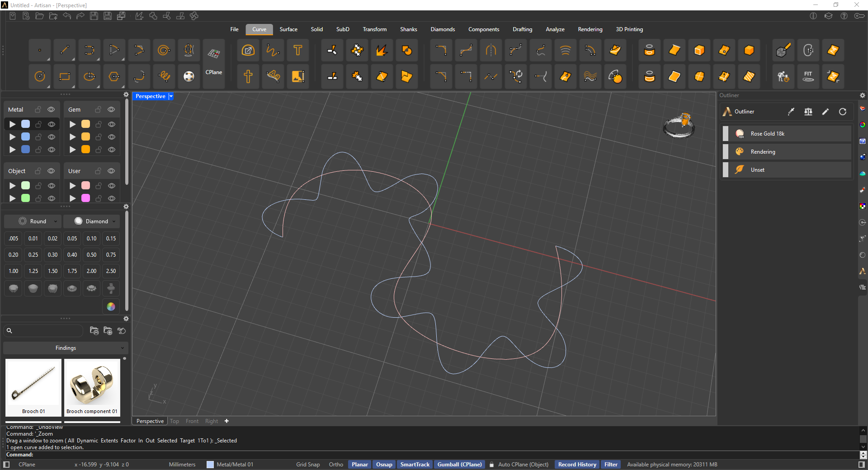Click Record History in status bar
868x470 pixels.
coord(577,465)
